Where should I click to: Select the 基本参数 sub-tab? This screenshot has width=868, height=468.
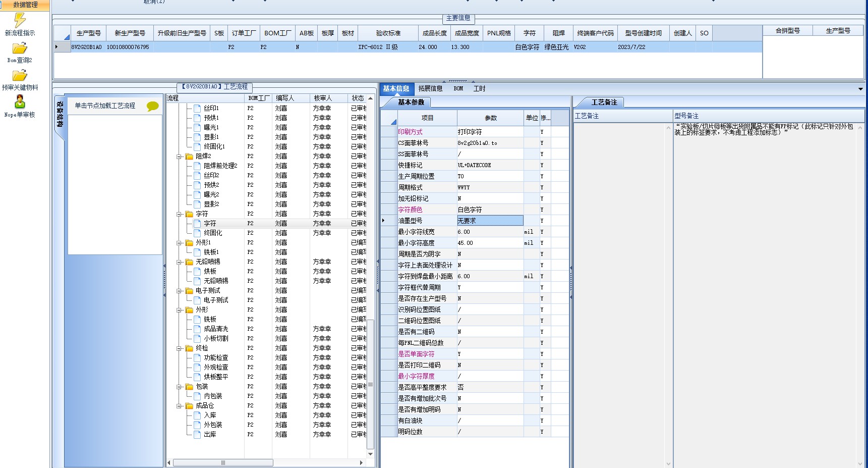(x=411, y=102)
